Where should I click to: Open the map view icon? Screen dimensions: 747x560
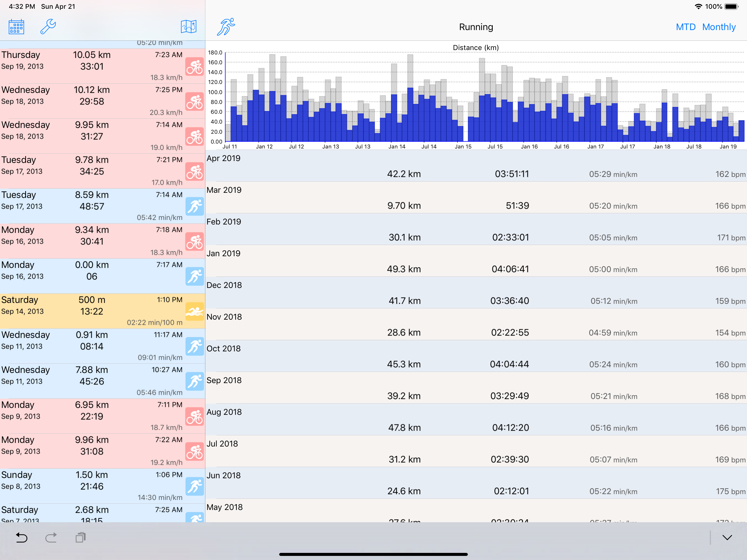[188, 27]
